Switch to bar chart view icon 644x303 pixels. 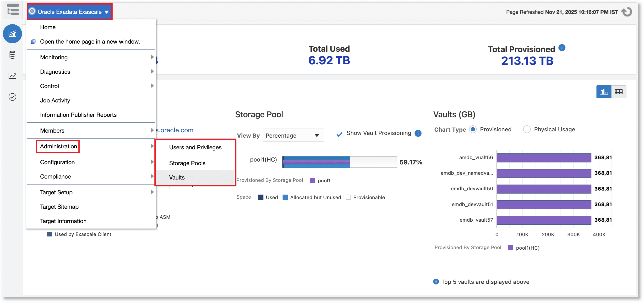tap(604, 92)
